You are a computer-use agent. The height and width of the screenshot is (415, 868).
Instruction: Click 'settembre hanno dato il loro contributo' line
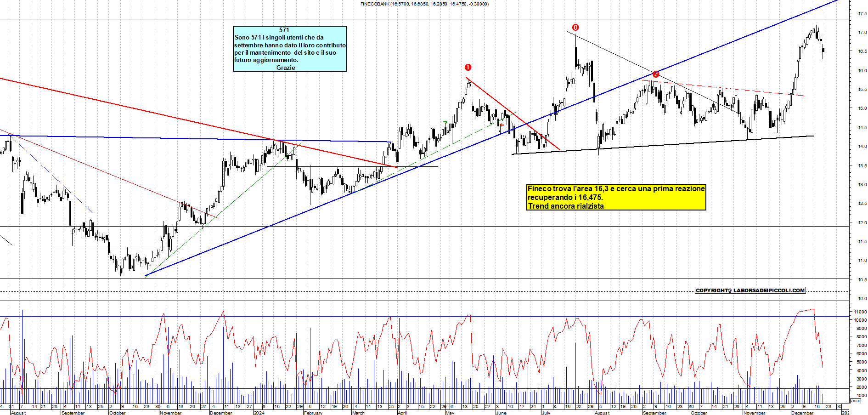(x=290, y=45)
